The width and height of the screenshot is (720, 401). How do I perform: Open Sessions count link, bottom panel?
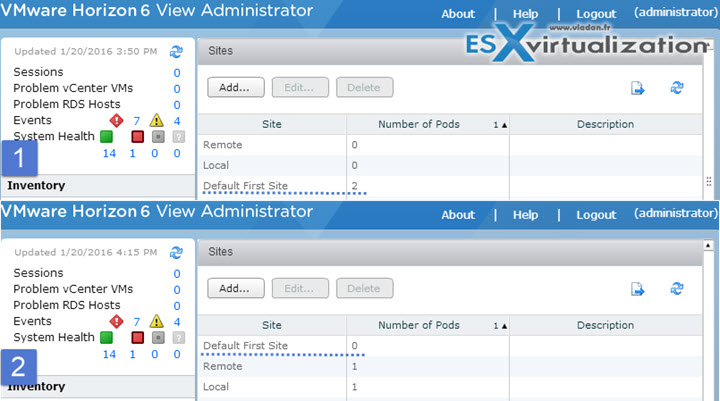click(x=177, y=274)
